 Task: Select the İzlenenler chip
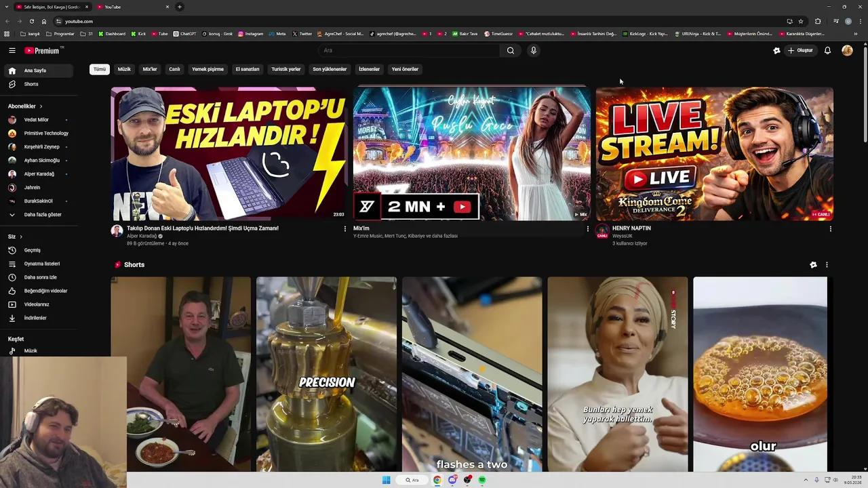click(370, 69)
